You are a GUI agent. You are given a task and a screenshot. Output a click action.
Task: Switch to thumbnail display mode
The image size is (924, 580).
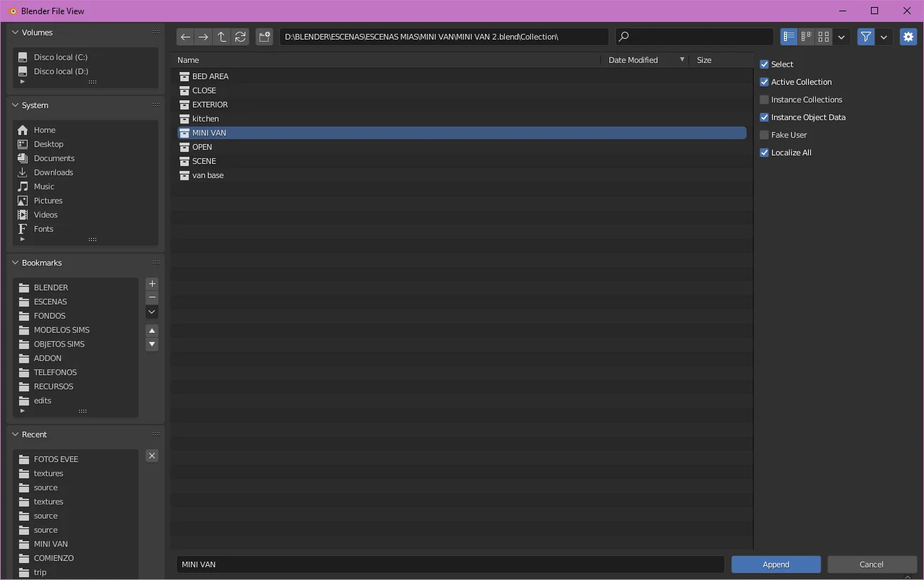click(x=824, y=37)
